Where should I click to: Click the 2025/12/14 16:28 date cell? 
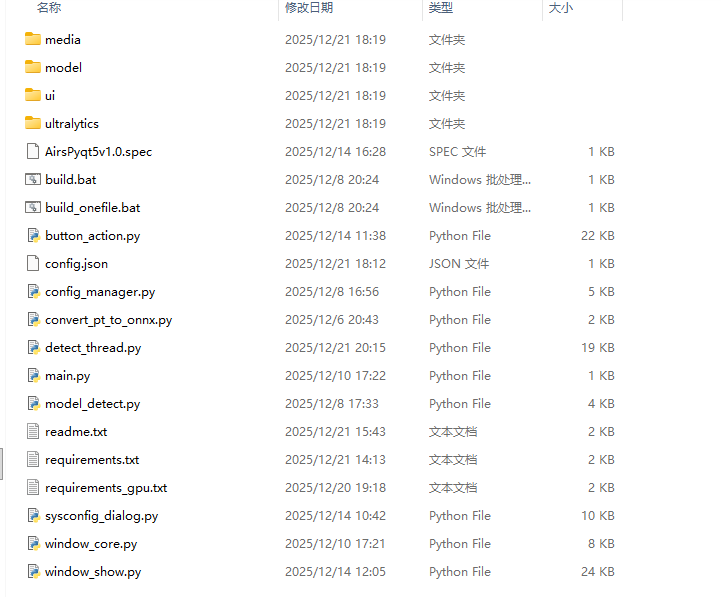335,152
